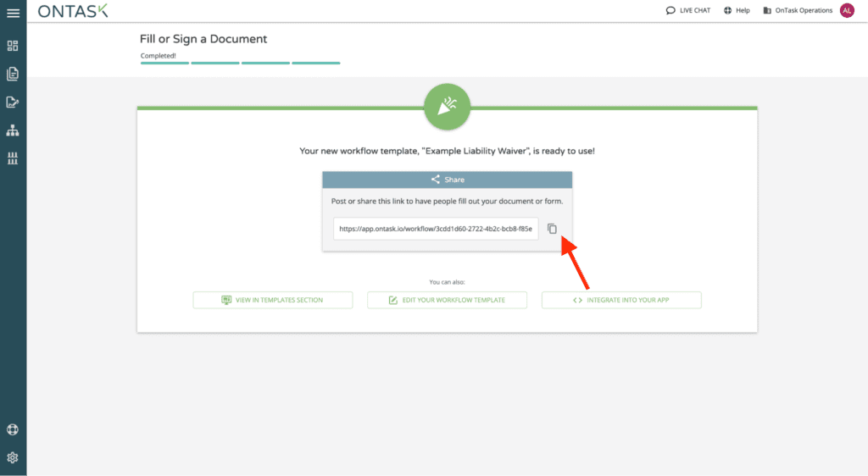Open the fill or sign document sidebar icon
This screenshot has height=476, width=868.
(13, 102)
